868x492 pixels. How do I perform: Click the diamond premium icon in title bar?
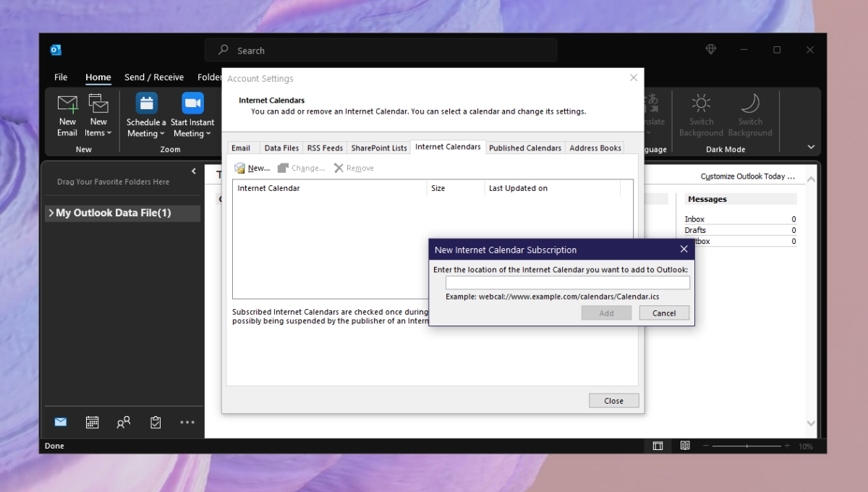coord(711,49)
